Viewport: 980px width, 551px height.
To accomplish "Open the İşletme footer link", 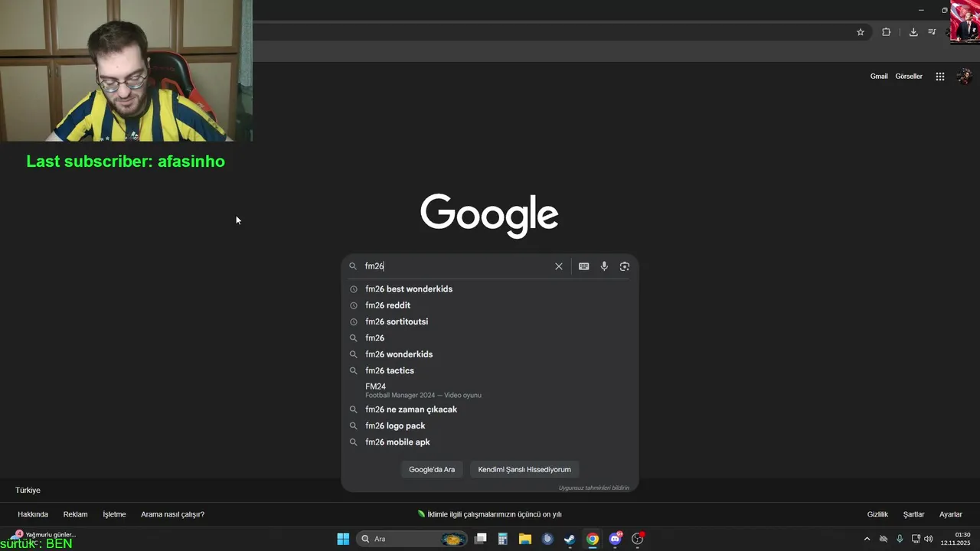I will [114, 514].
